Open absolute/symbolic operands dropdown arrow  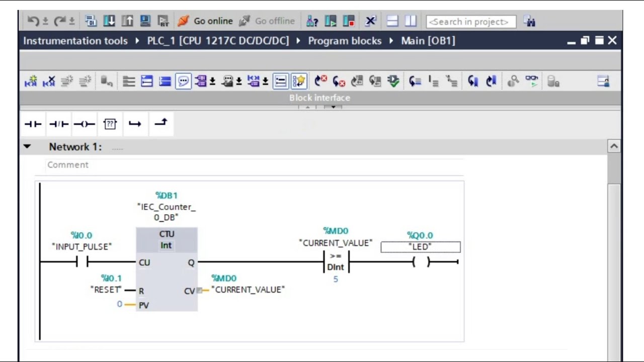click(x=212, y=81)
